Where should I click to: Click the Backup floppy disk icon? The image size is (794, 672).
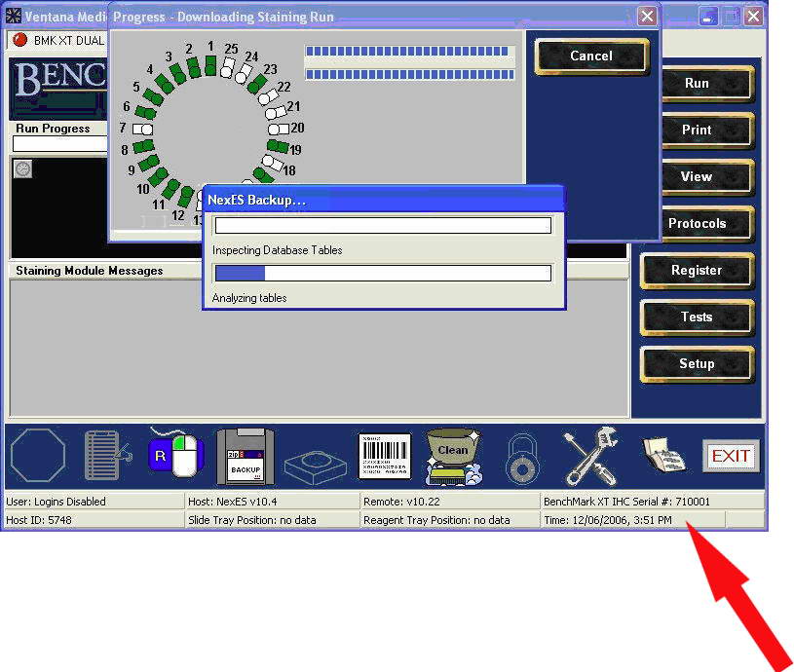click(246, 456)
